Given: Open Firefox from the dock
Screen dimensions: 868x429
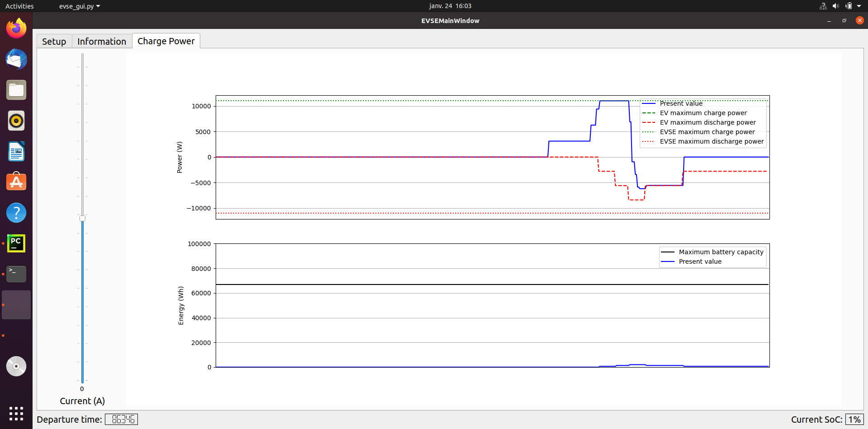Looking at the screenshot, I should pos(16,29).
